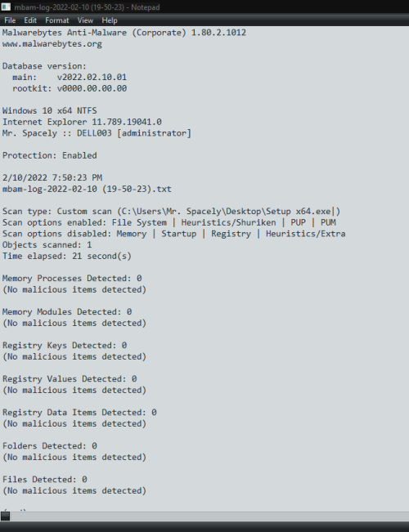Click the Scan type: Custom scan line
This screenshot has height=532, width=409.
coord(171,211)
